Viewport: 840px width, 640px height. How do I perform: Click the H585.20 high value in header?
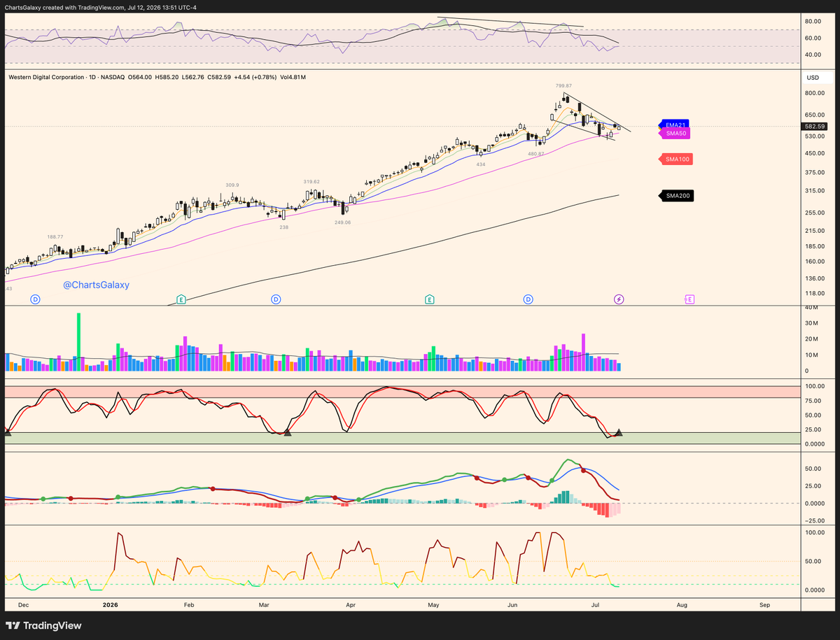pos(165,77)
